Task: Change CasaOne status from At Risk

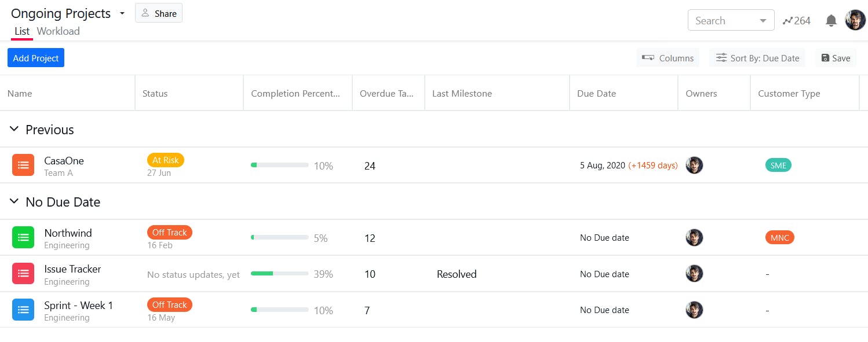Action: (x=166, y=160)
